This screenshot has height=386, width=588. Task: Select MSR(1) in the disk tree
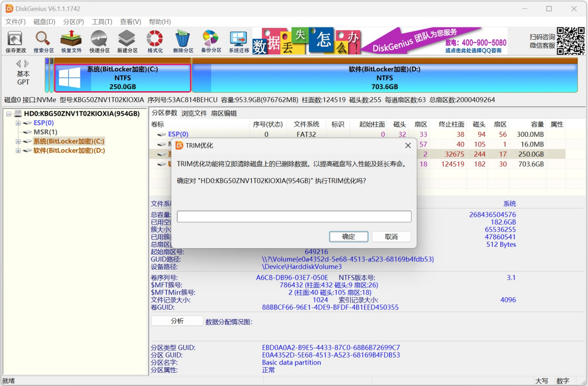pyautogui.click(x=45, y=132)
